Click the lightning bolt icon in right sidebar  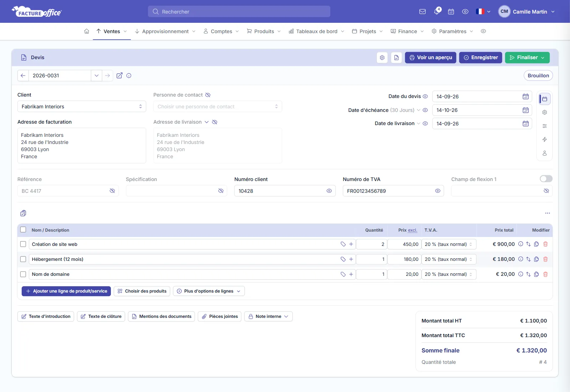(x=545, y=139)
